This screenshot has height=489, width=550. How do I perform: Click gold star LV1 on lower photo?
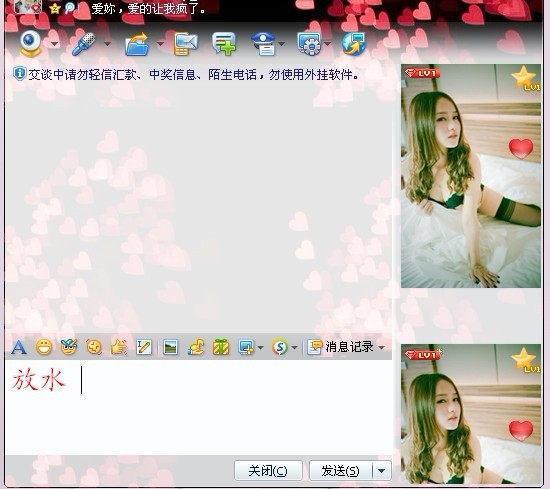(525, 360)
